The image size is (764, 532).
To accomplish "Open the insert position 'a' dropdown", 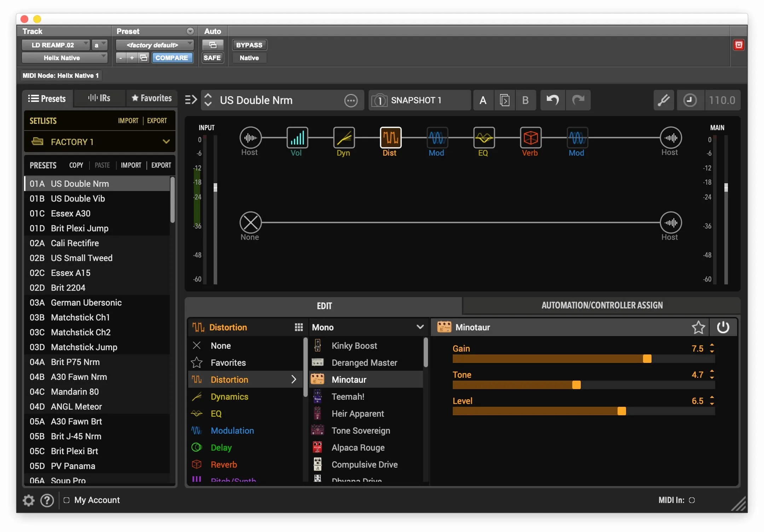I will [x=99, y=45].
